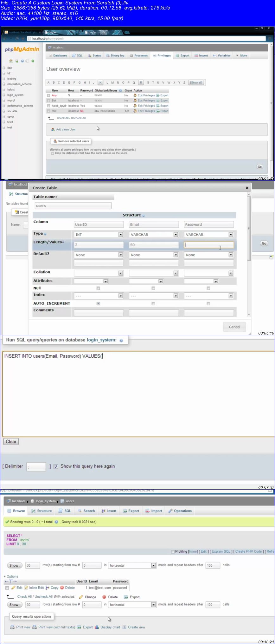Click the Clear button under SQL box
The width and height of the screenshot is (275, 644).
pyautogui.click(x=11, y=442)
